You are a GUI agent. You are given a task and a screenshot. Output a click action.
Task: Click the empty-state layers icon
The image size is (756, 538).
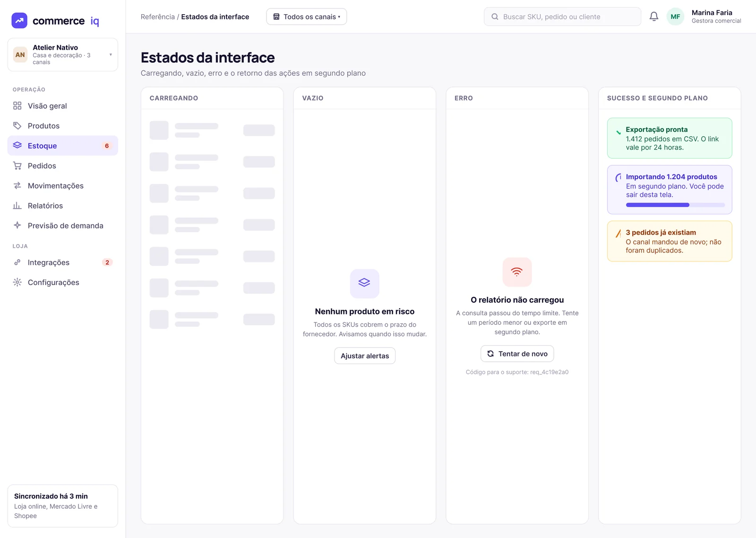click(364, 283)
